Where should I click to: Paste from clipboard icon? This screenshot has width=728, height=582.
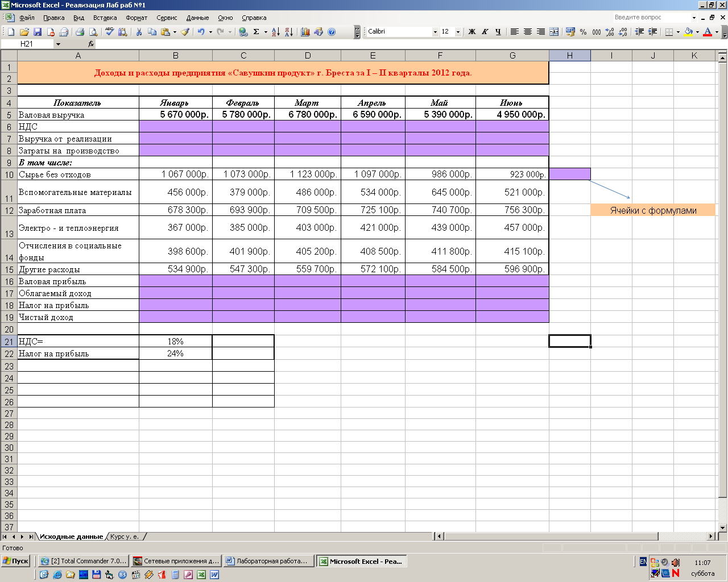coord(165,32)
